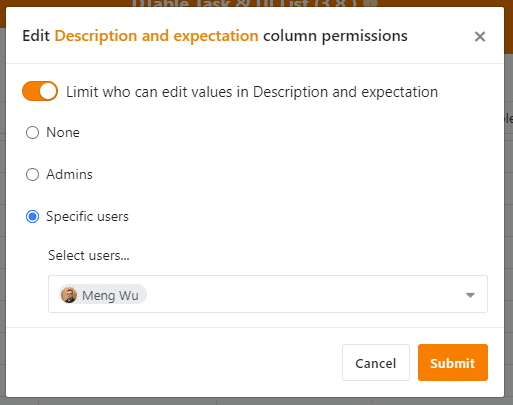This screenshot has height=405, width=513.
Task: Click the Admins option label text
Action: (x=69, y=174)
